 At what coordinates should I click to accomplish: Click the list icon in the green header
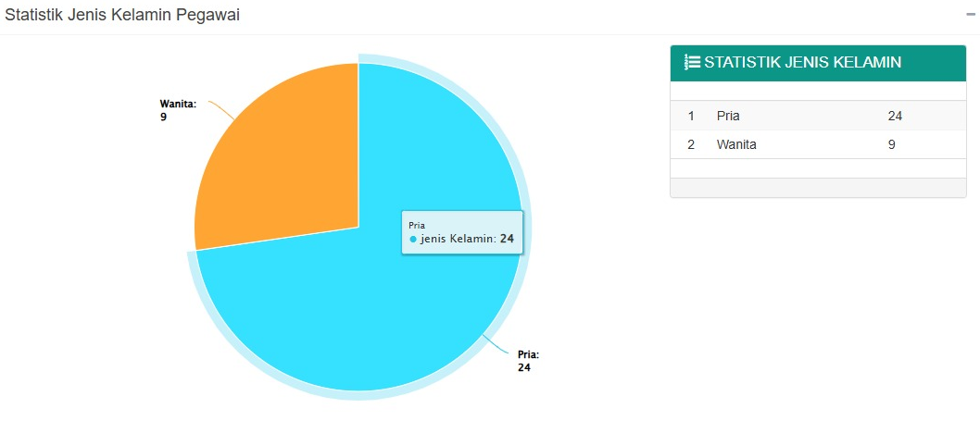(x=692, y=62)
